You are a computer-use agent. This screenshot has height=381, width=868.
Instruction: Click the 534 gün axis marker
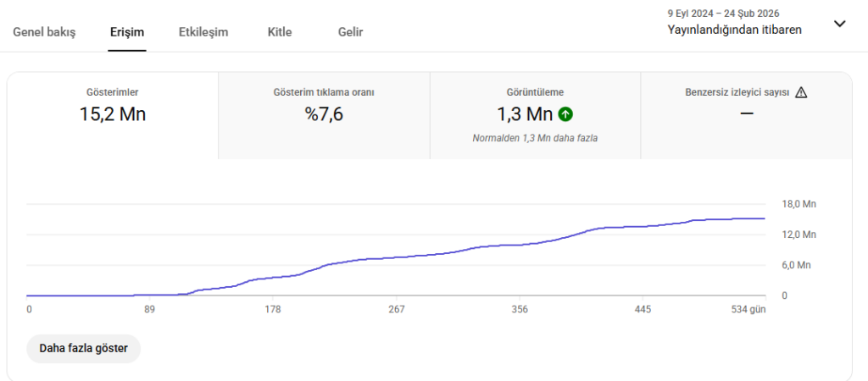[749, 310]
